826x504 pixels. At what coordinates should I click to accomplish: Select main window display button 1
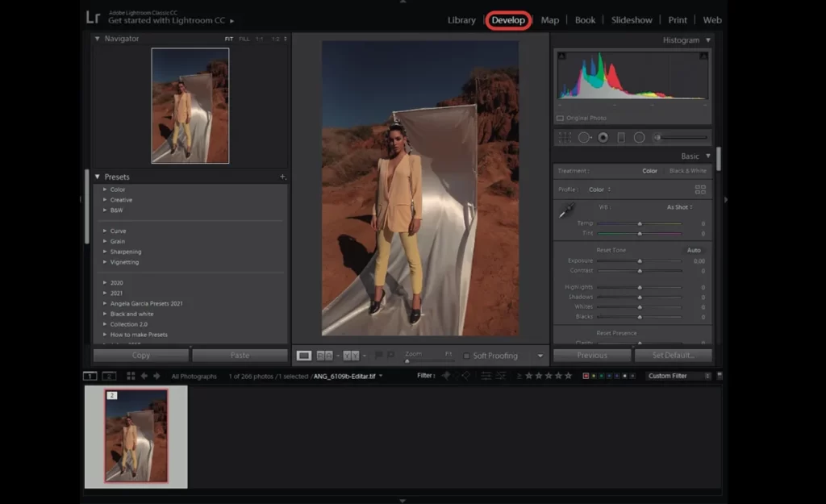click(x=90, y=376)
